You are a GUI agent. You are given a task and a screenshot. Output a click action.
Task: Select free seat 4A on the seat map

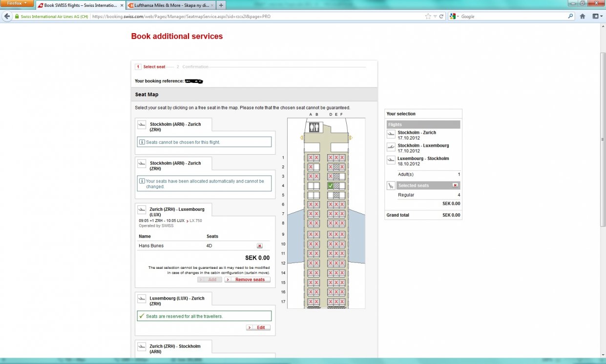click(310, 186)
